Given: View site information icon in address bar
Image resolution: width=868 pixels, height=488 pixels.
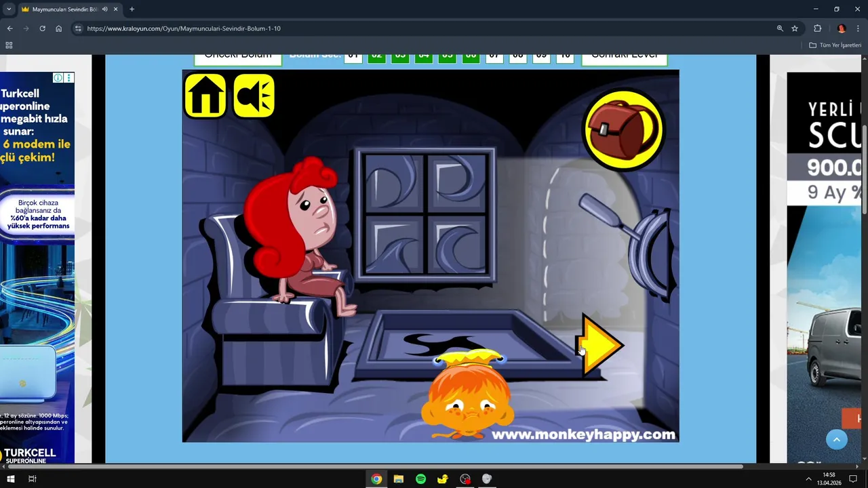Looking at the screenshot, I should [78, 28].
